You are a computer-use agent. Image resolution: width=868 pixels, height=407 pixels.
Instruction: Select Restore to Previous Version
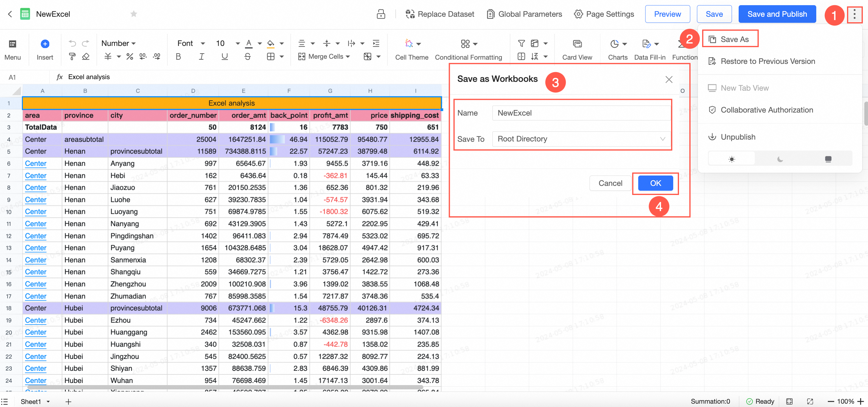pos(767,61)
